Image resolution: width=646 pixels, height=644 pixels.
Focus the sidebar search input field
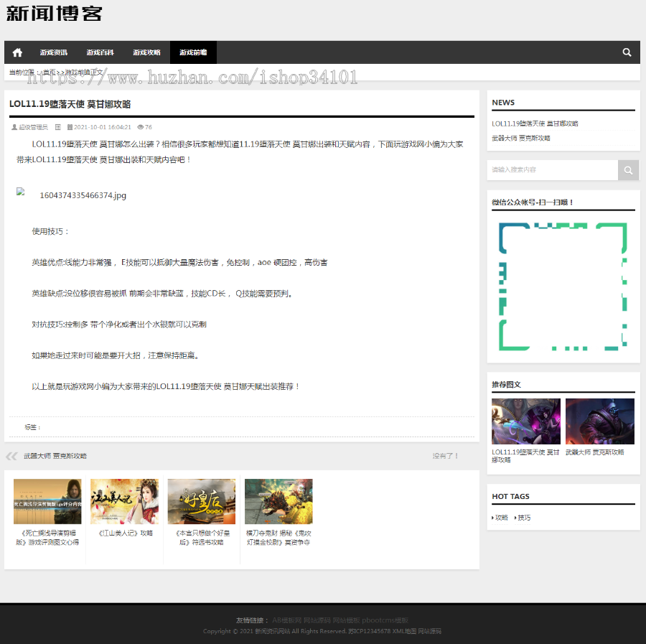[553, 170]
